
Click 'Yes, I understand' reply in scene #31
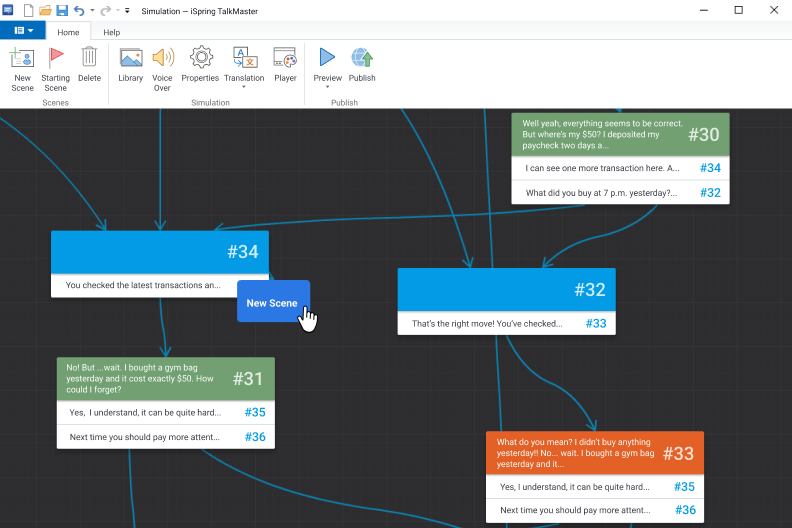point(166,412)
